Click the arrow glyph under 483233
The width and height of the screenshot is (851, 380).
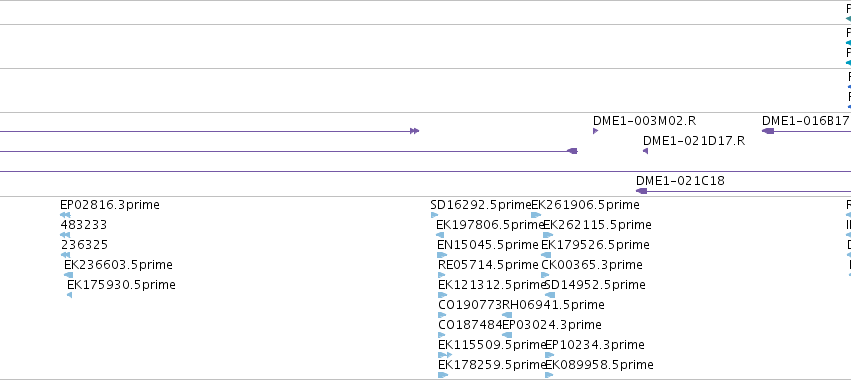tap(65, 235)
